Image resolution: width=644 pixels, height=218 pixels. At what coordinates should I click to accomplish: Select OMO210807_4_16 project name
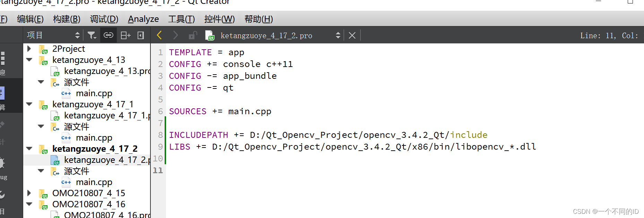click(89, 204)
